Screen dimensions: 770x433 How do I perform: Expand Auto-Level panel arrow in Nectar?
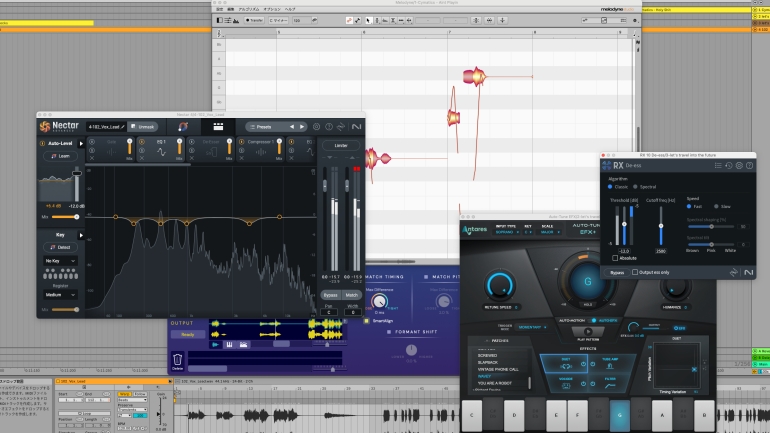pyautogui.click(x=81, y=143)
